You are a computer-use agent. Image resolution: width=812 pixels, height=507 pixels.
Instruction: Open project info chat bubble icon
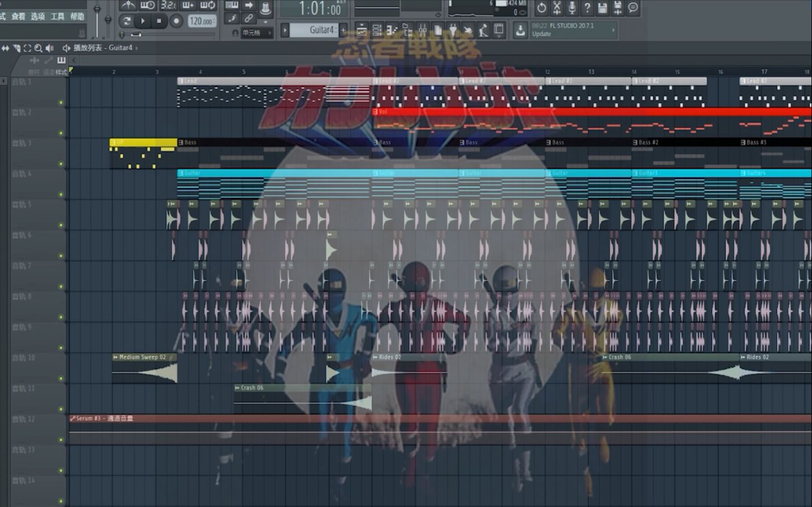click(x=633, y=8)
